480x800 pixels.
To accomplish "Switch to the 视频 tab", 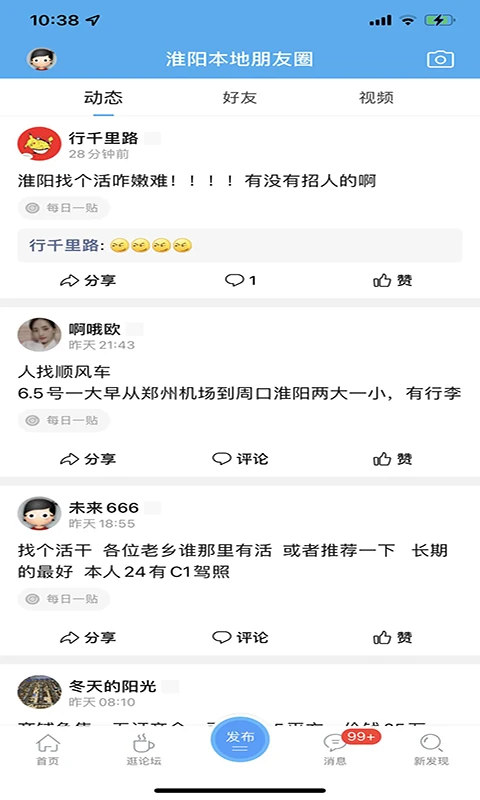I will [x=376, y=97].
